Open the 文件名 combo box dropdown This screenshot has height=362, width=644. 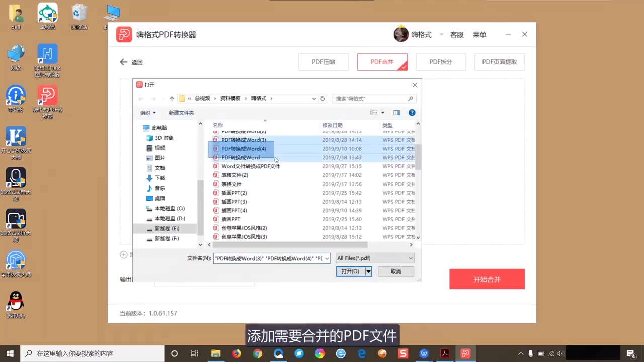point(327,258)
